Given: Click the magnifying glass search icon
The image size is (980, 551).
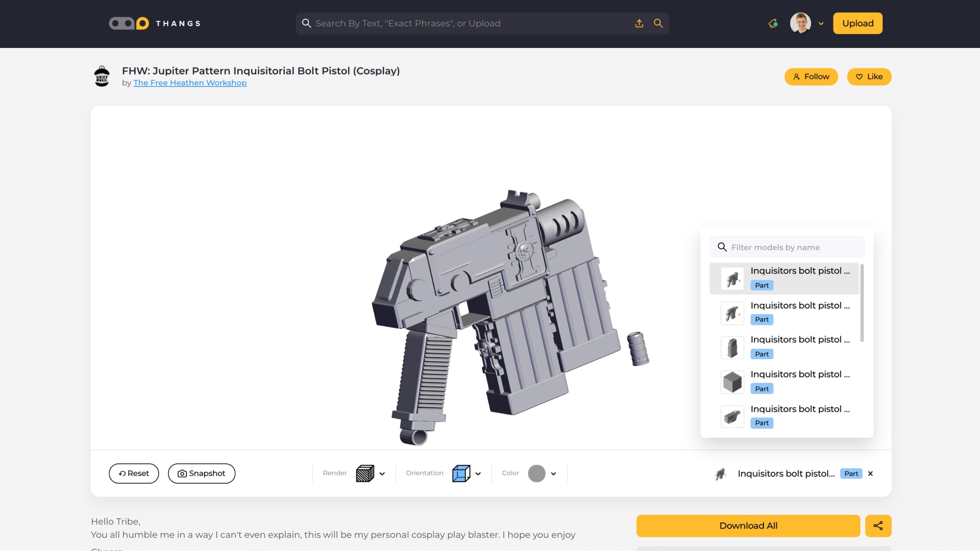Looking at the screenshot, I should tap(658, 23).
